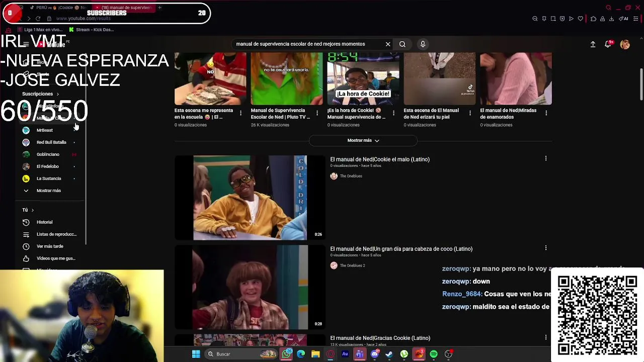Open options menu for 'Un gran día' video
The height and width of the screenshot is (362, 644).
coord(546,248)
